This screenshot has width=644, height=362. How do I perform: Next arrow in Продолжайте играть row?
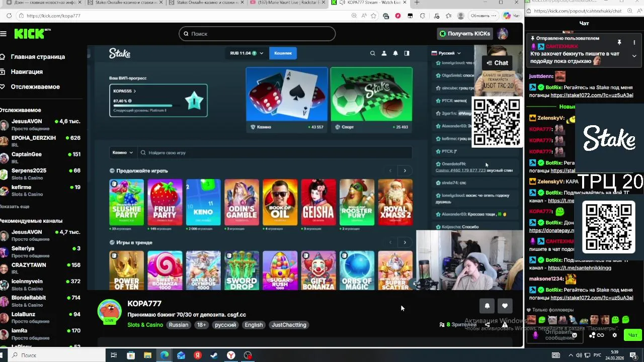[405, 170]
